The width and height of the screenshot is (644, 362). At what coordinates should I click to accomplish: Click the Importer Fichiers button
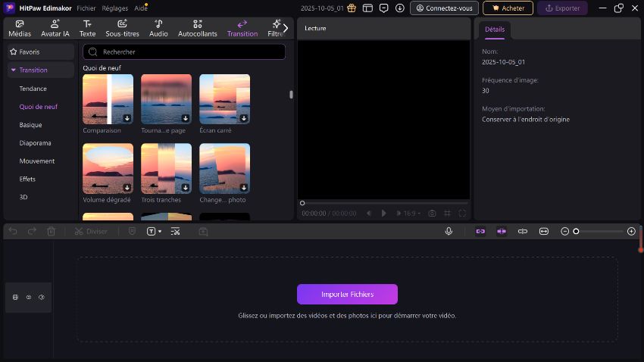pos(347,295)
